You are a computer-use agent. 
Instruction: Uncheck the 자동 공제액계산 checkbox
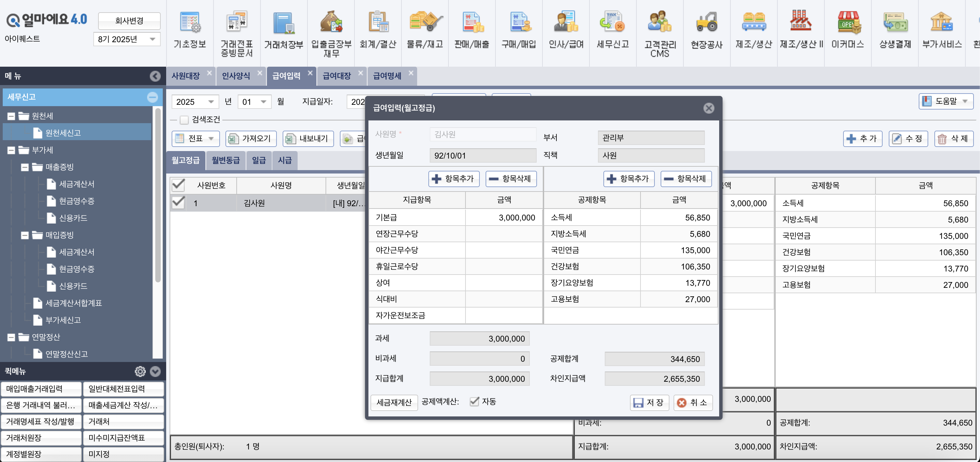[x=474, y=401]
